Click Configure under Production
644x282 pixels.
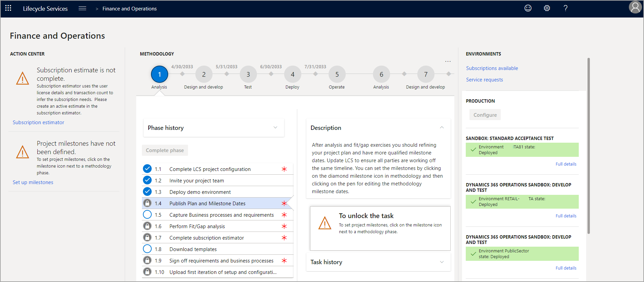click(x=485, y=115)
